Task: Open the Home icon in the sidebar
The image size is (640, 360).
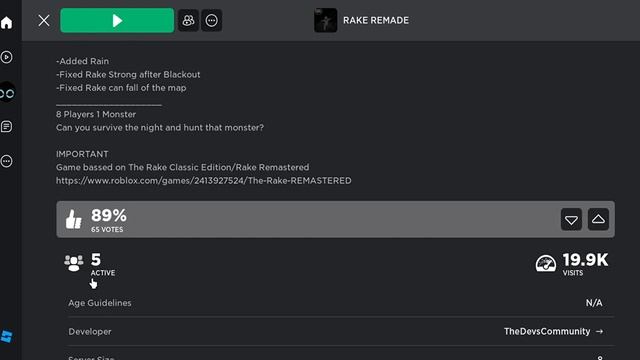Action: click(x=7, y=22)
